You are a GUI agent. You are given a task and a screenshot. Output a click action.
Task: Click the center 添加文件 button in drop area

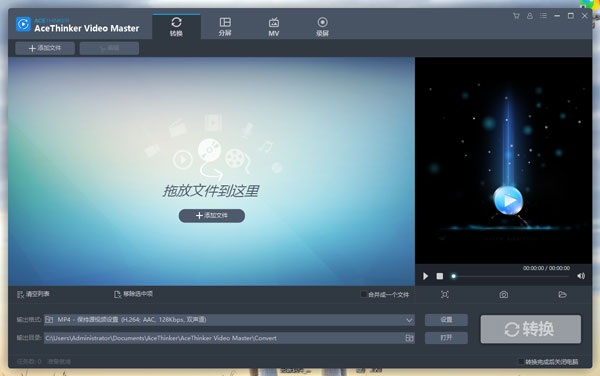tap(212, 216)
